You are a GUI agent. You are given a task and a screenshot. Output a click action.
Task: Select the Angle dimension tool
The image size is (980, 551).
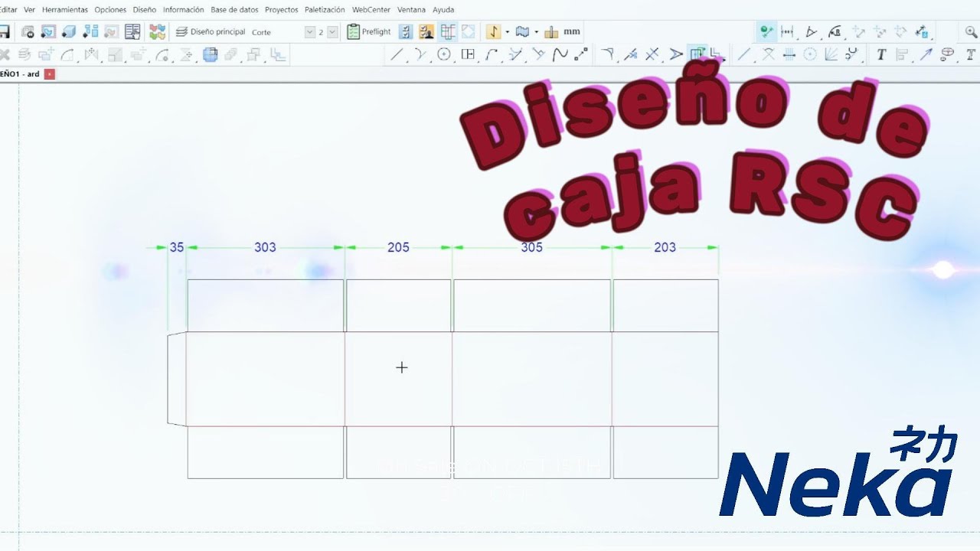(812, 31)
